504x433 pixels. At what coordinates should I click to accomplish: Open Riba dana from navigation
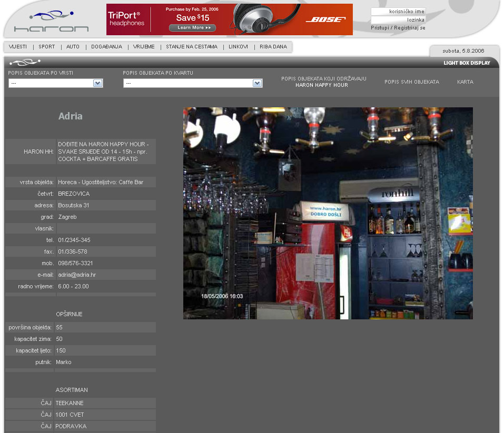tap(273, 47)
